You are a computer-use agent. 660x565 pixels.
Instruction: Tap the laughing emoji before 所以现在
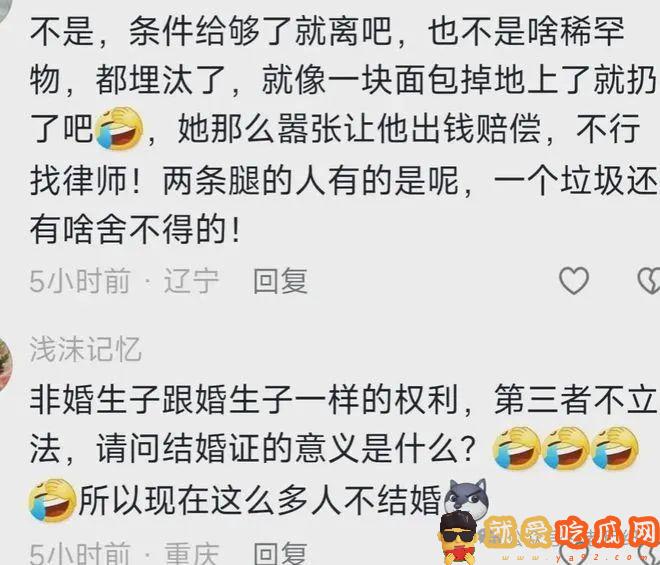pos(52,500)
